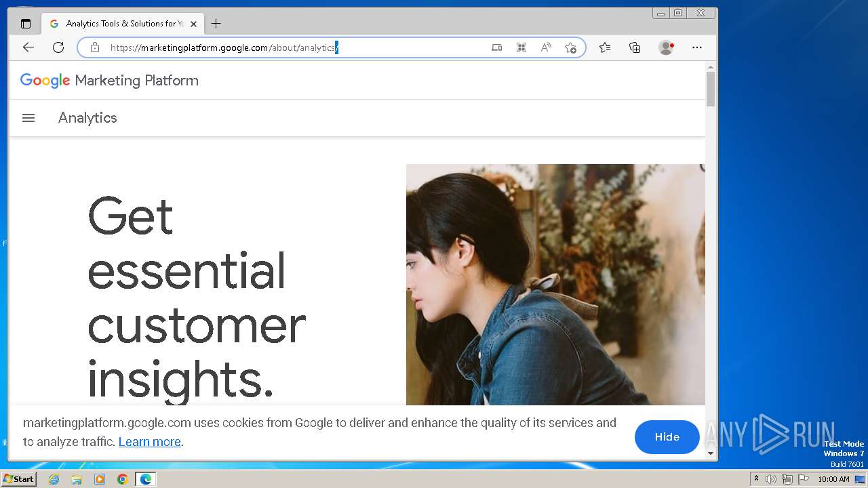Viewport: 868px width, 488px height.
Task: Select the Analytics heading link
Action: (87, 118)
